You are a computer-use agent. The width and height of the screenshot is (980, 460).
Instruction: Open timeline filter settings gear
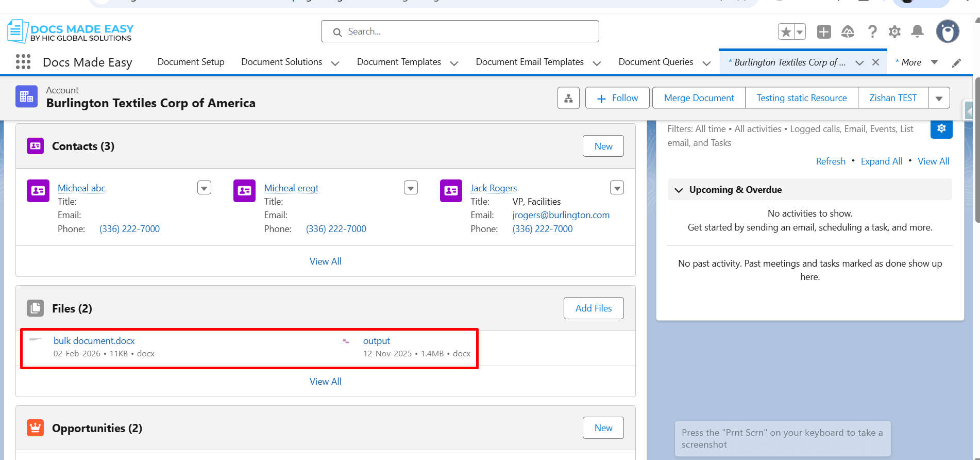[x=941, y=129]
